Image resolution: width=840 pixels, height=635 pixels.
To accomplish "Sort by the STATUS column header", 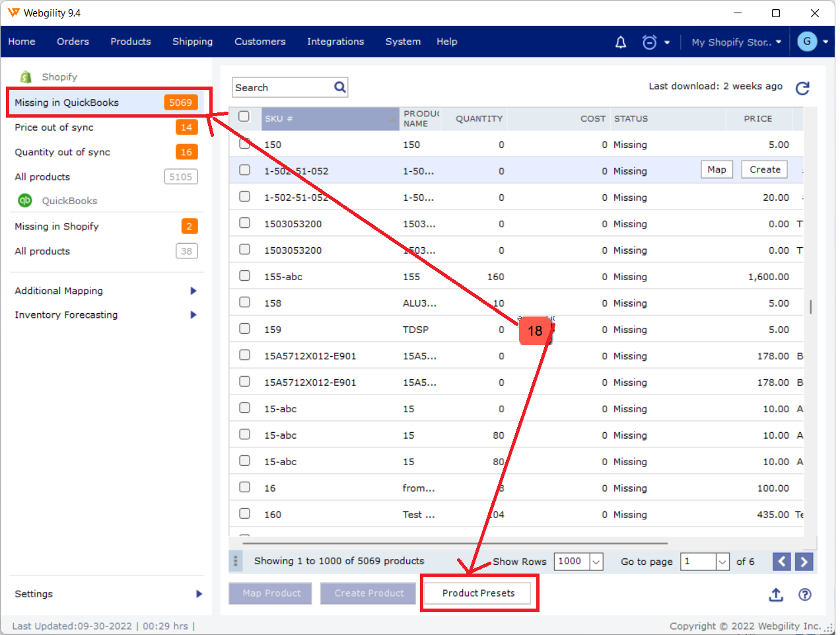I will [x=631, y=119].
